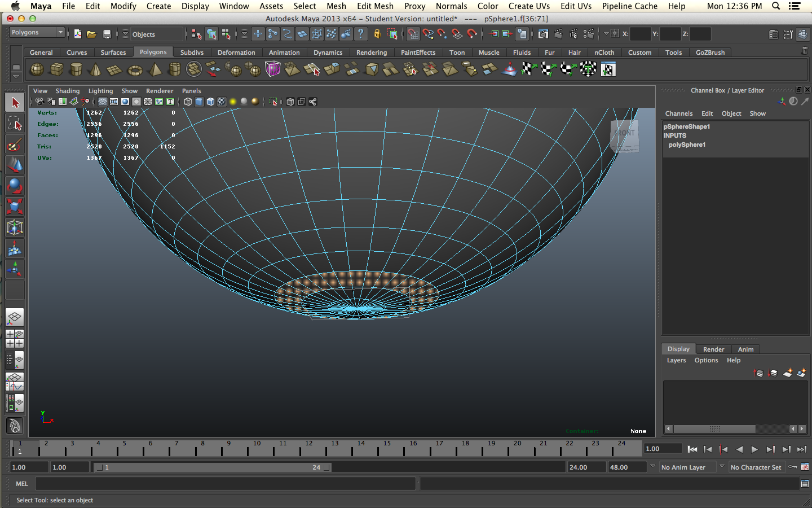The image size is (812, 508).
Task: Open render settings icon
Action: tap(588, 34)
